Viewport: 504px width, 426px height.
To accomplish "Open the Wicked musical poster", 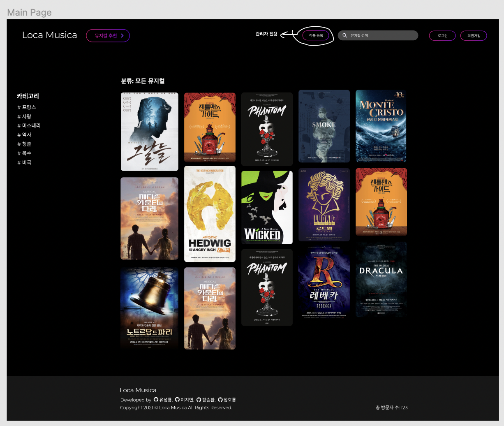I will pyautogui.click(x=267, y=208).
